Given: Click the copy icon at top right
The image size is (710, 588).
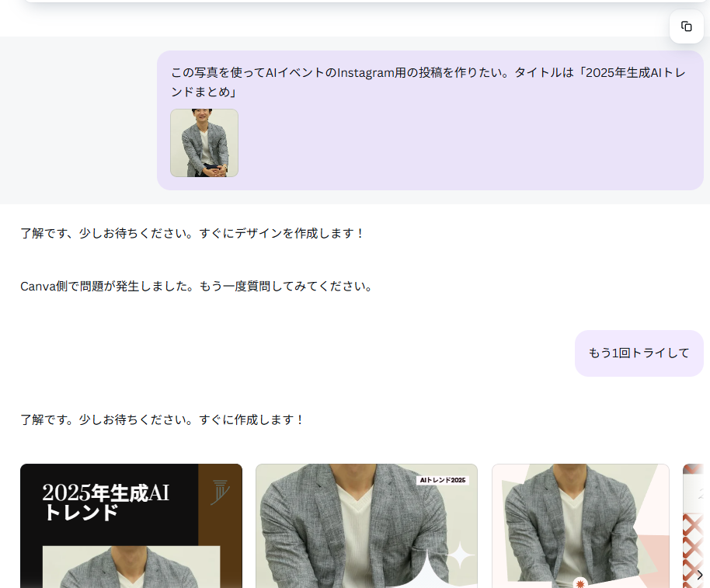Looking at the screenshot, I should tap(686, 26).
